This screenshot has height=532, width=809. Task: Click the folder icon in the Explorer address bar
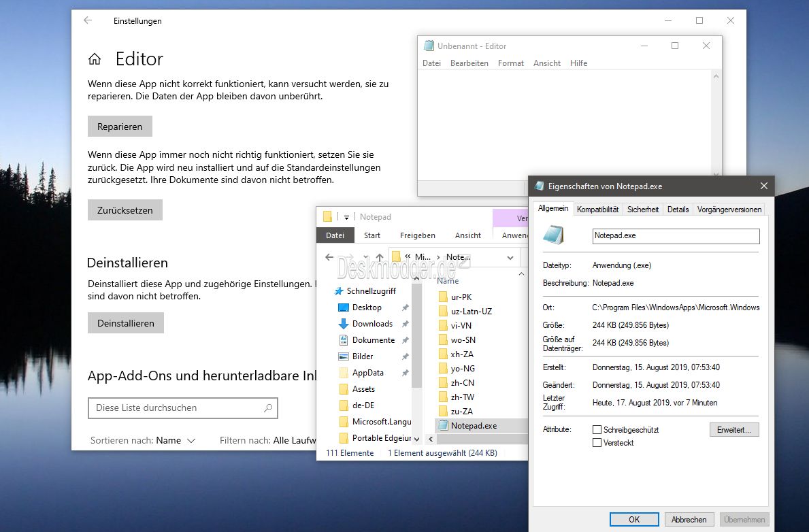[396, 256]
